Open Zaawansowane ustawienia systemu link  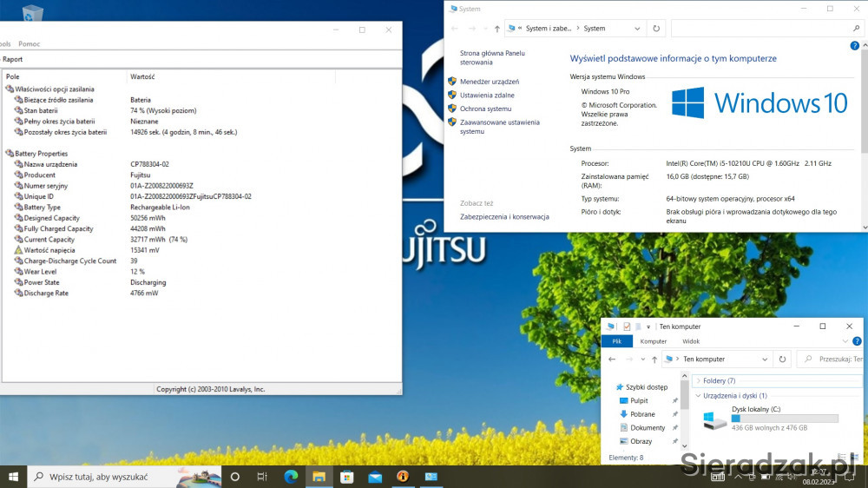(x=499, y=127)
